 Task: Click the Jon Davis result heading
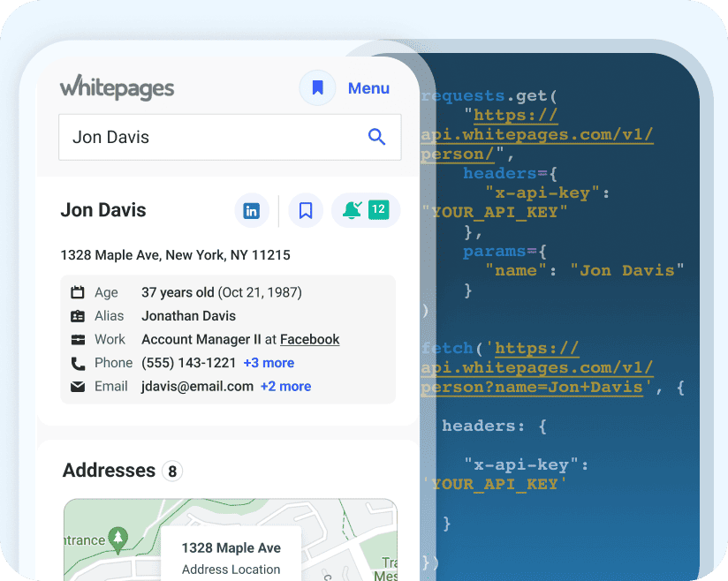click(x=103, y=210)
